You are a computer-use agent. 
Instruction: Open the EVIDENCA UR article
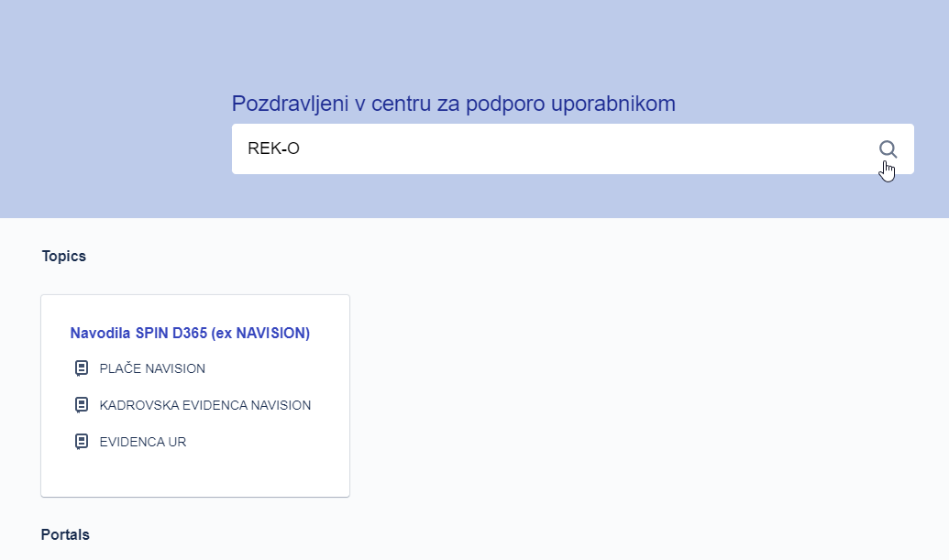[143, 442]
